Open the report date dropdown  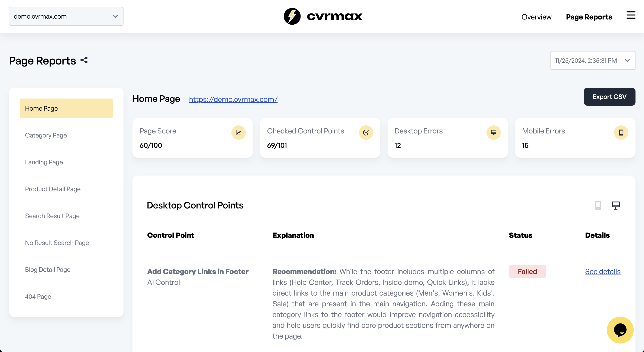pos(593,60)
